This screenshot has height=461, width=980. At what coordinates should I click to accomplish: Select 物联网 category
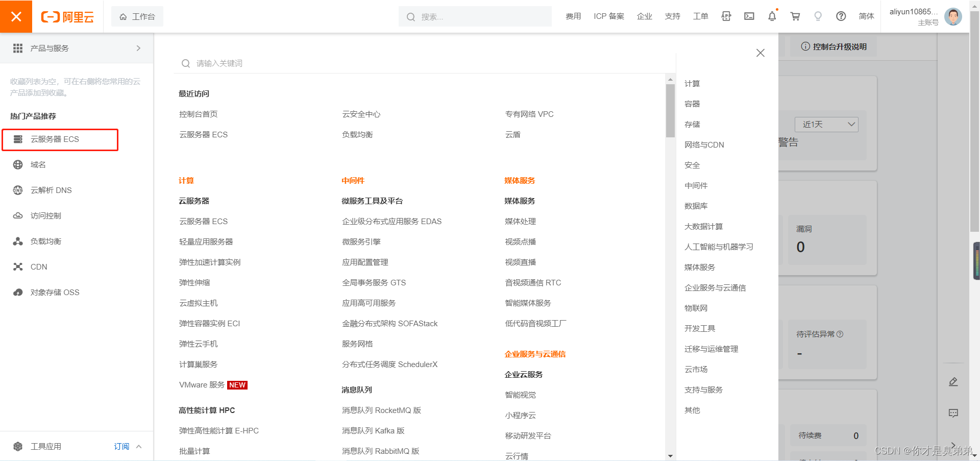click(696, 308)
